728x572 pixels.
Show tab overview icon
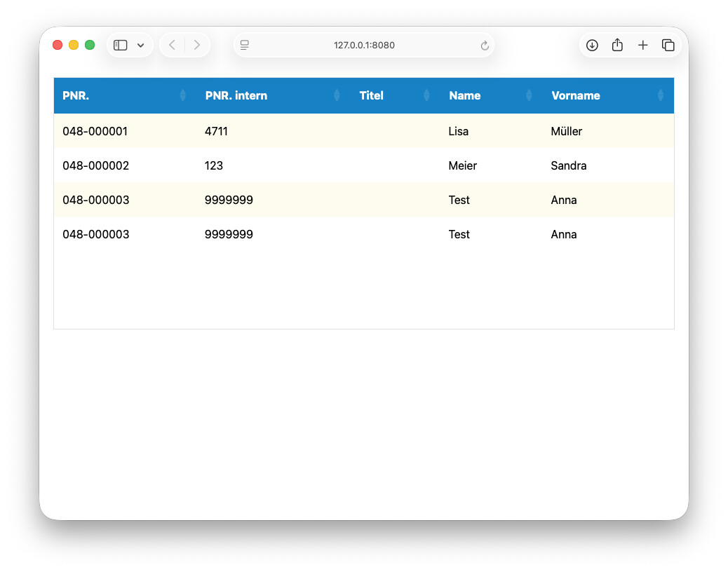click(668, 45)
